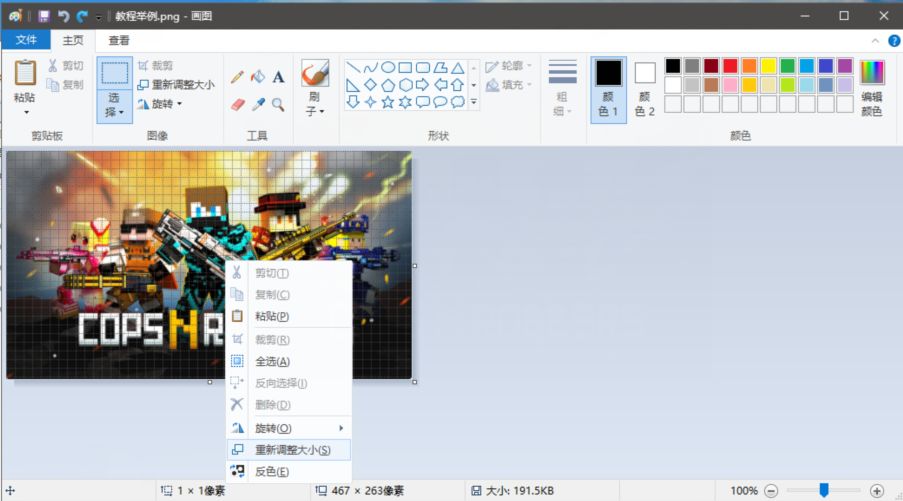Select 颜色 2 background color box

pyautogui.click(x=644, y=90)
